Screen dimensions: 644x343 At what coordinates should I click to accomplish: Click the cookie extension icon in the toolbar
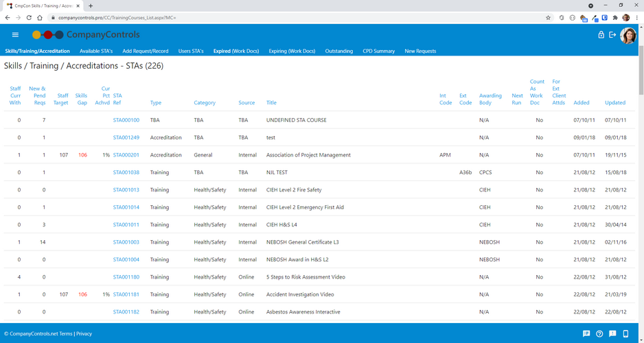pyautogui.click(x=583, y=18)
